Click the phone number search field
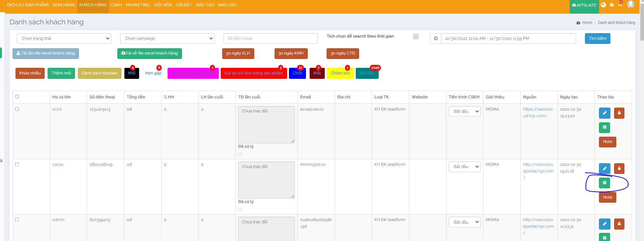644x241 pixels. tap(270, 38)
